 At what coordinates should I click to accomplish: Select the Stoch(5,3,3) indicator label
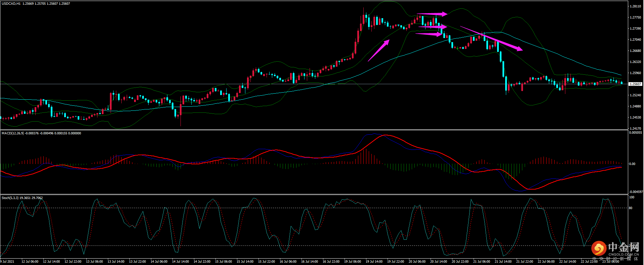[x=10, y=198]
